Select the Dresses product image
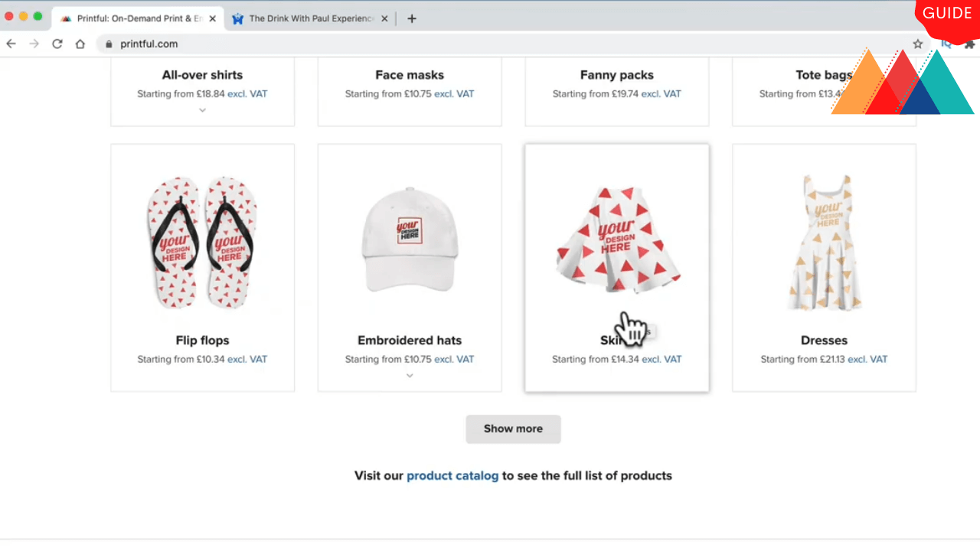The image size is (980, 551). pyautogui.click(x=824, y=241)
